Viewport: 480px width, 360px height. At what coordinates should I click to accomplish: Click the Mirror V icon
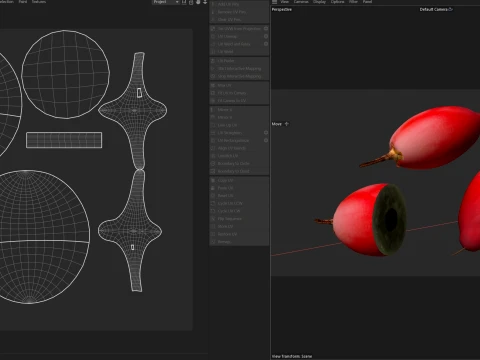[x=213, y=117]
